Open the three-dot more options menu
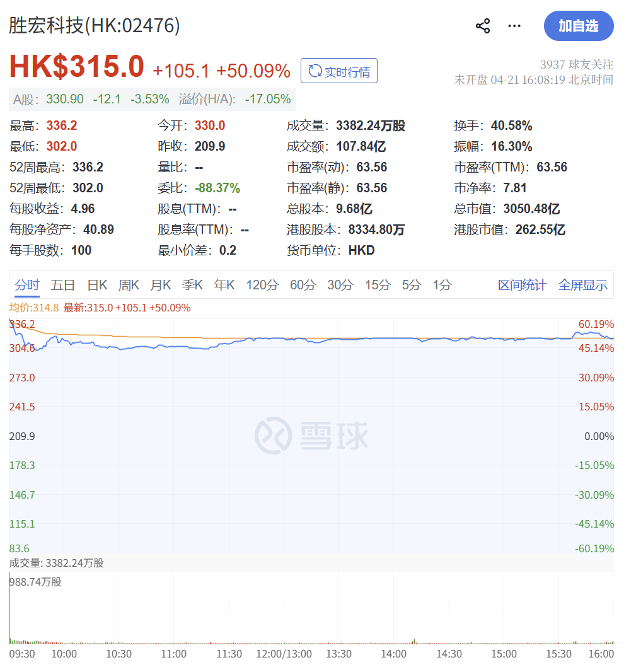The image size is (624, 672). coord(514,26)
